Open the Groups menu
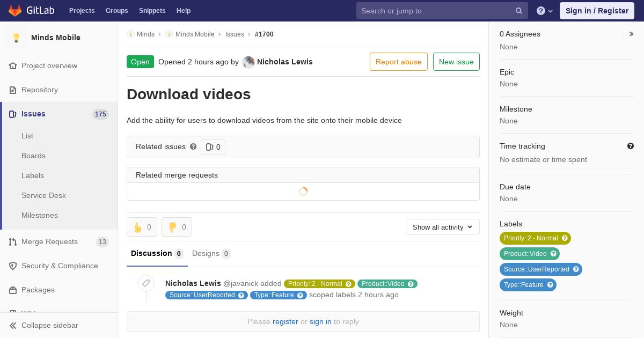 pyautogui.click(x=117, y=11)
